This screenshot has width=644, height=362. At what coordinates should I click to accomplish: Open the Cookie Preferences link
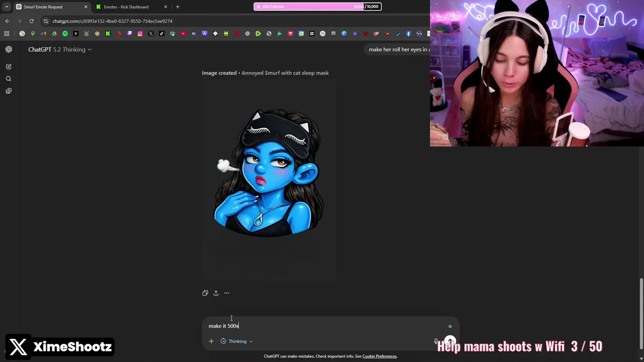point(379,356)
